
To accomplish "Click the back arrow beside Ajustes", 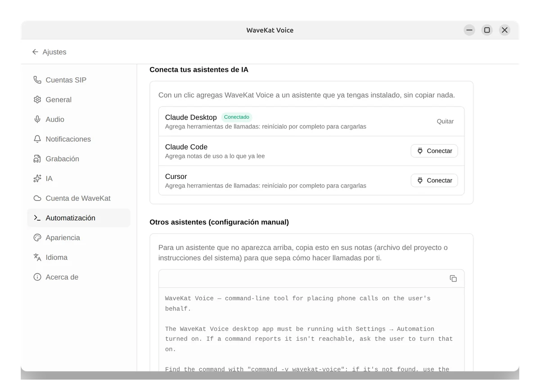I will [x=35, y=52].
